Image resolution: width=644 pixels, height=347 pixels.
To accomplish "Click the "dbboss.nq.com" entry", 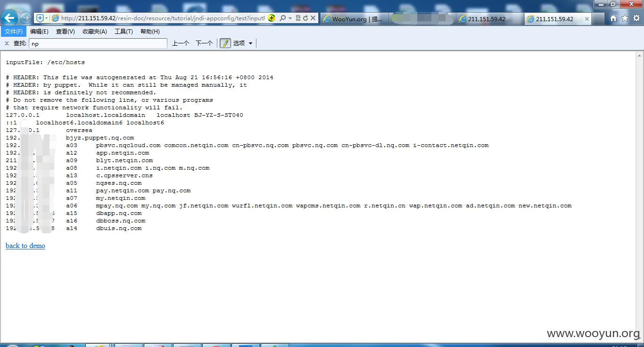I will tap(121, 221).
